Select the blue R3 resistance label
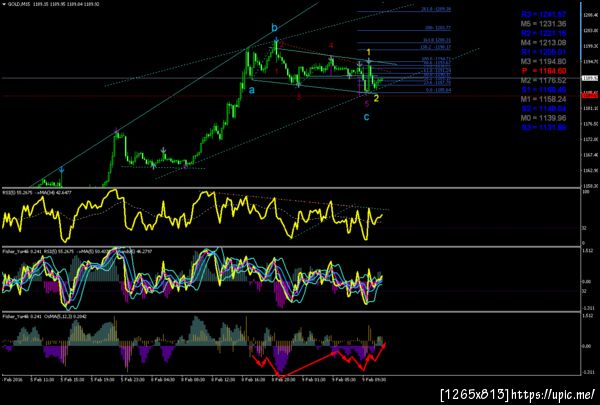This screenshot has height=405, width=600. [543, 15]
